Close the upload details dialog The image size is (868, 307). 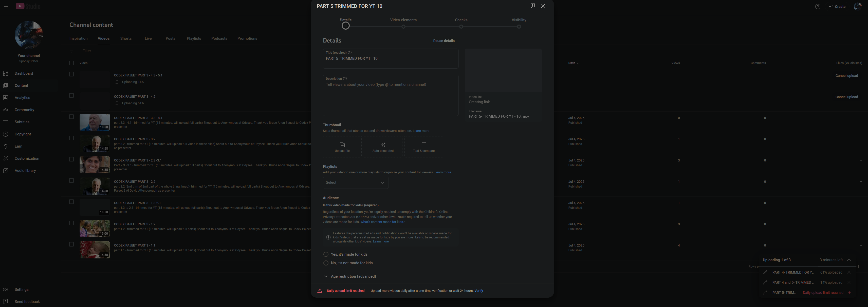click(543, 6)
